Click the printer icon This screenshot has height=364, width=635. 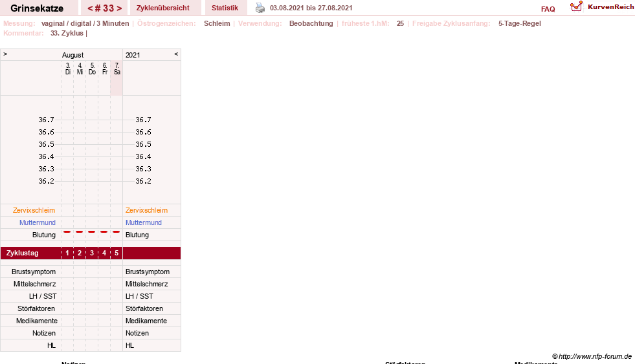pos(260,8)
